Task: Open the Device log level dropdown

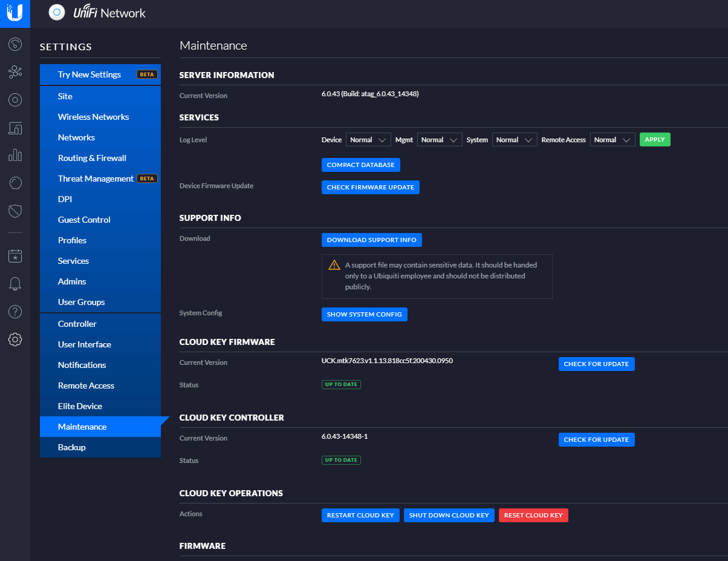Action: (x=368, y=140)
